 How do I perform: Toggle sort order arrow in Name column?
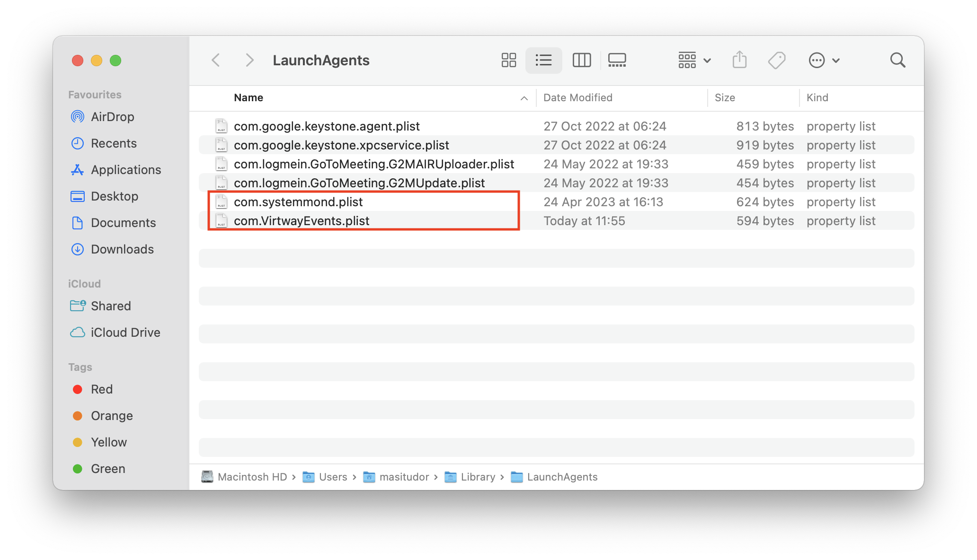click(x=524, y=98)
